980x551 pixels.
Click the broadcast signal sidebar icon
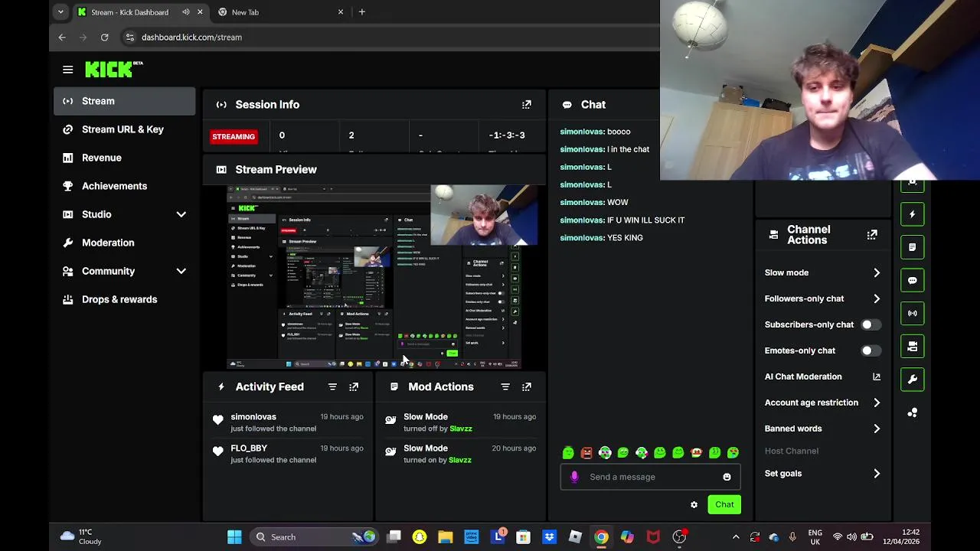(x=913, y=313)
